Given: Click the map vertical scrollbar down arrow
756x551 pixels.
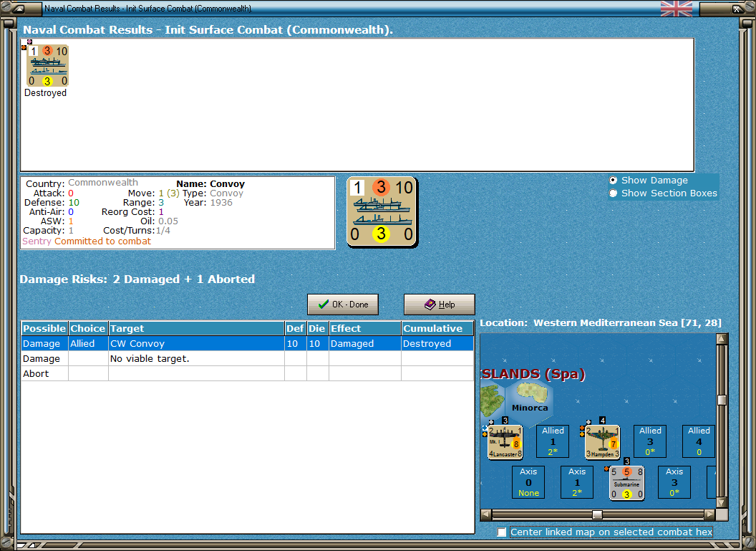Looking at the screenshot, I should point(722,502).
